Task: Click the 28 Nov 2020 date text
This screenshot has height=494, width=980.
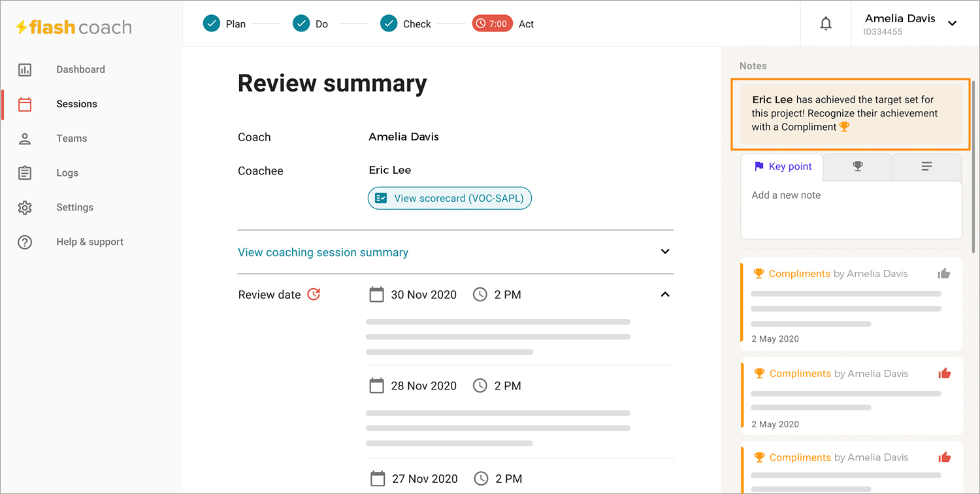Action: [423, 386]
